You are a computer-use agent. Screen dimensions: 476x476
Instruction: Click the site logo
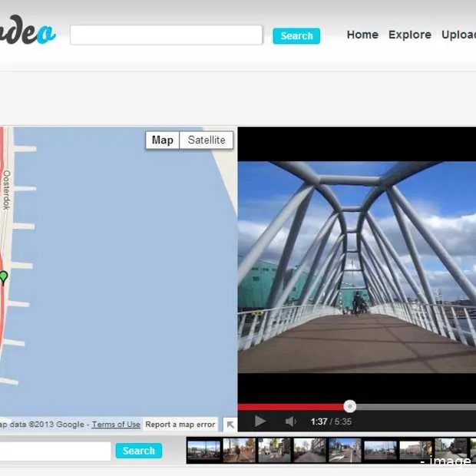coord(28,35)
